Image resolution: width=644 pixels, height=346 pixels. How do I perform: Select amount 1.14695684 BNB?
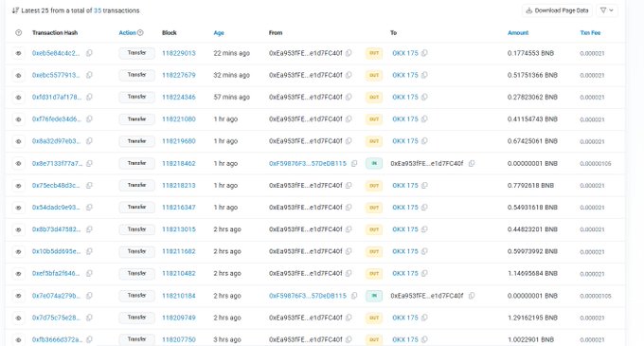tap(532, 274)
